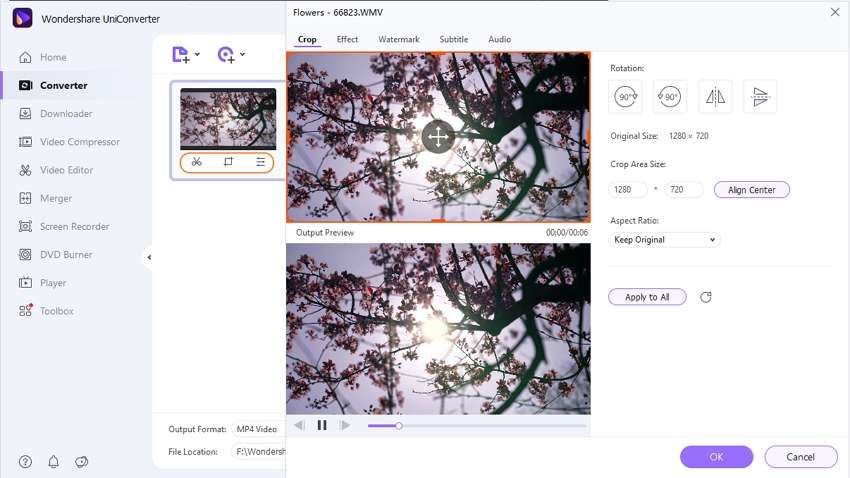This screenshot has width=850, height=478.
Task: Expand the Aspect Ratio Keep Original dropdown
Action: 665,240
